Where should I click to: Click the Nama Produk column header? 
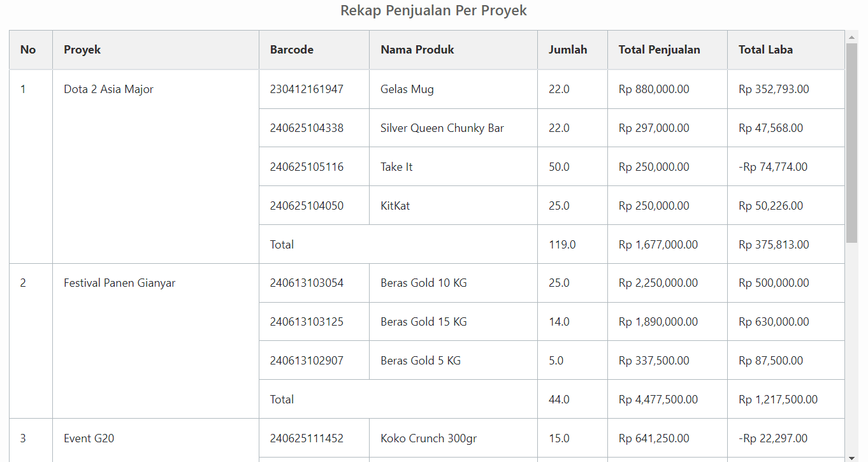(x=417, y=50)
